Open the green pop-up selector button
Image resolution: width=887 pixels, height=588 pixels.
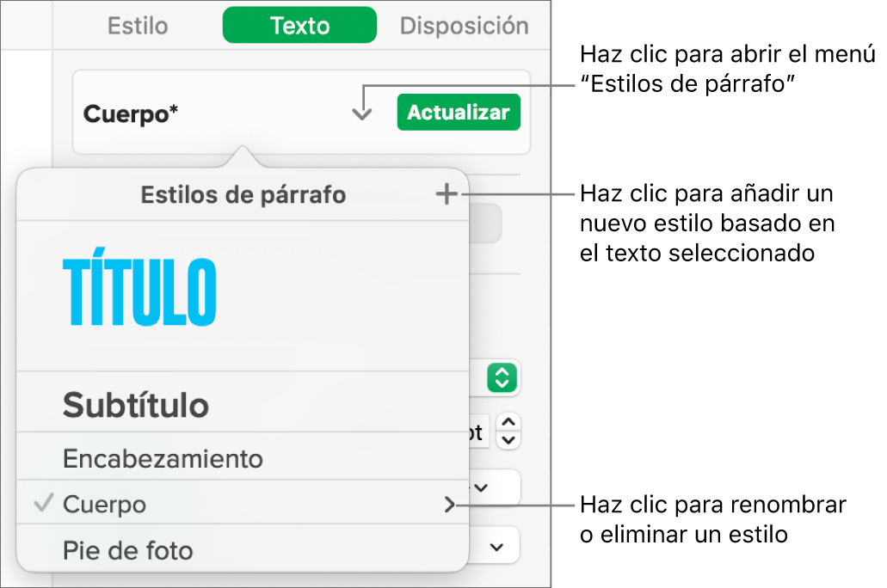pyautogui.click(x=502, y=377)
